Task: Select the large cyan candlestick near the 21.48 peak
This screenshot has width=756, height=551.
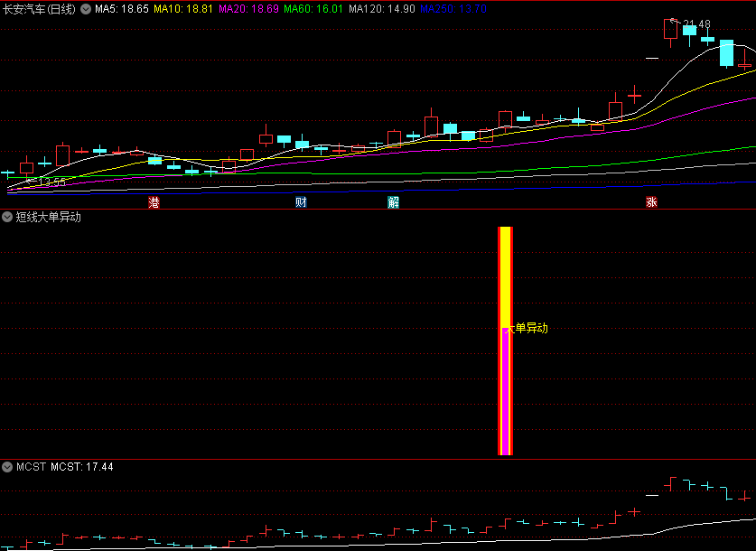Action: [x=726, y=53]
